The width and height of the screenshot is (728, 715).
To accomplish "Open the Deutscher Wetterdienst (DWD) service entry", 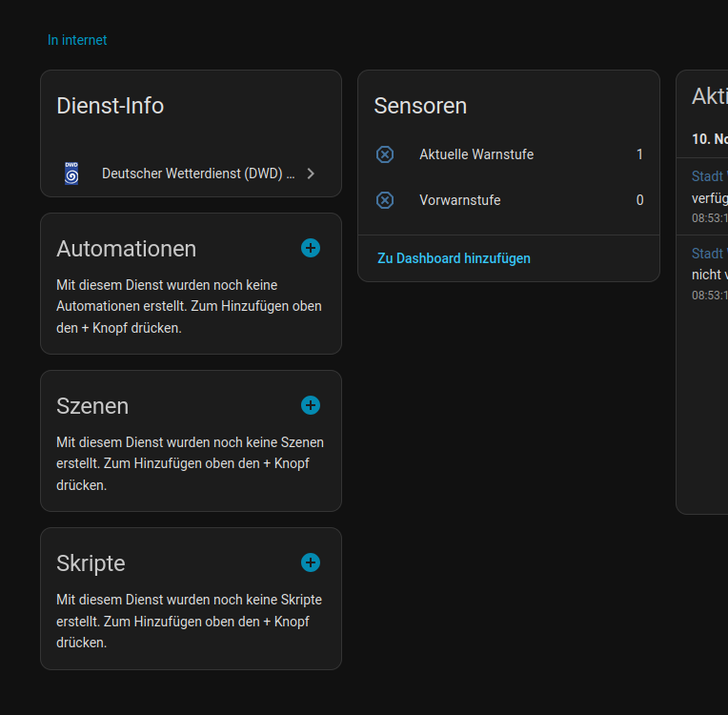I will pos(197,174).
